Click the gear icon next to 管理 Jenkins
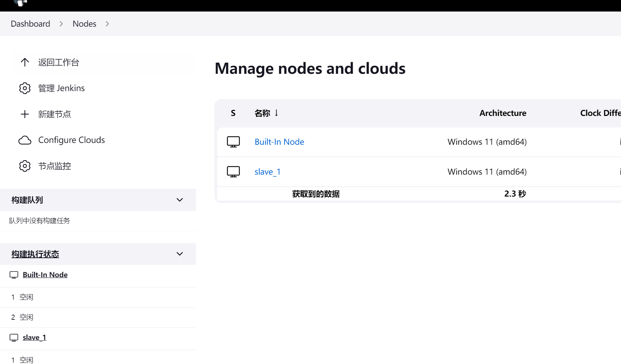Image resolution: width=621 pixels, height=364 pixels. point(24,88)
